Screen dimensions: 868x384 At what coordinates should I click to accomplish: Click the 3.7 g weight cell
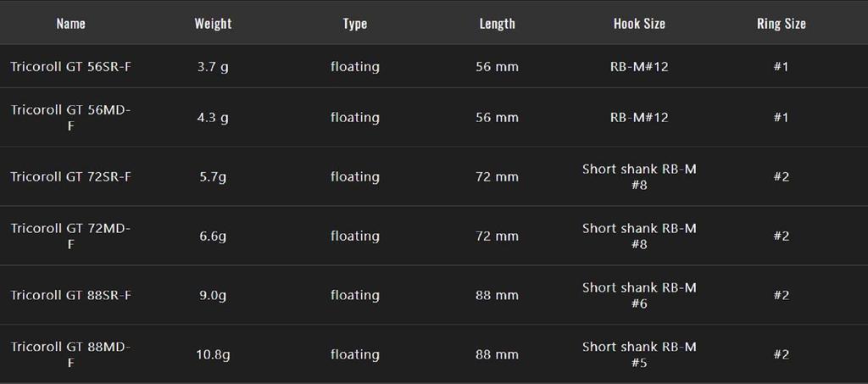pyautogui.click(x=213, y=66)
